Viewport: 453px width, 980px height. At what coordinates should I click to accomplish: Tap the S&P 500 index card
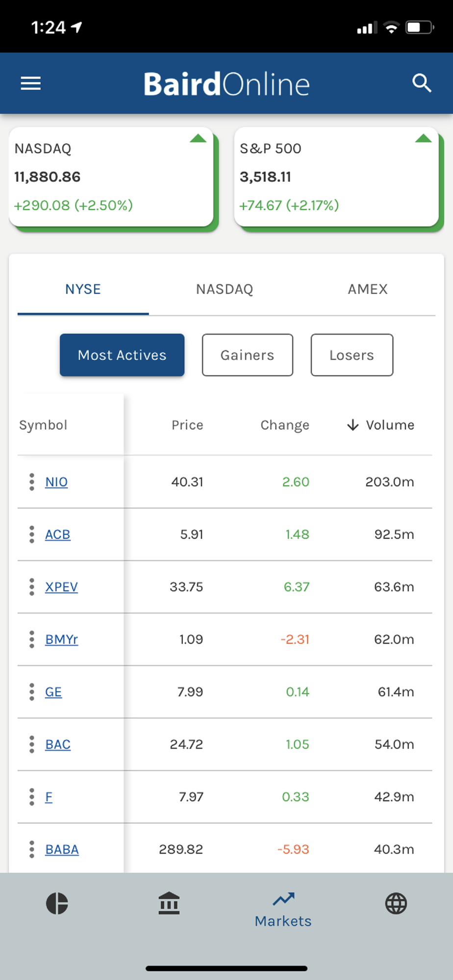(336, 177)
